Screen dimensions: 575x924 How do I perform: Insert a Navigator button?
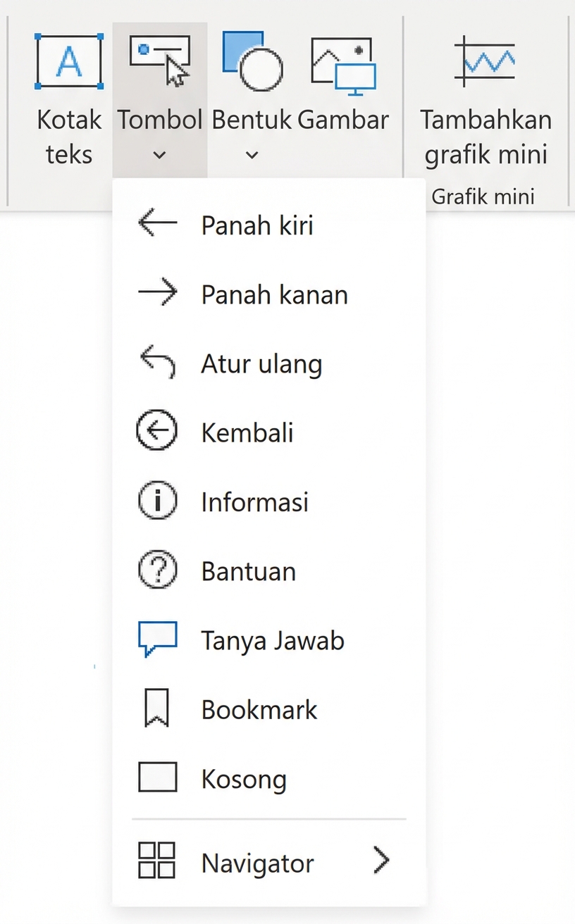(258, 862)
